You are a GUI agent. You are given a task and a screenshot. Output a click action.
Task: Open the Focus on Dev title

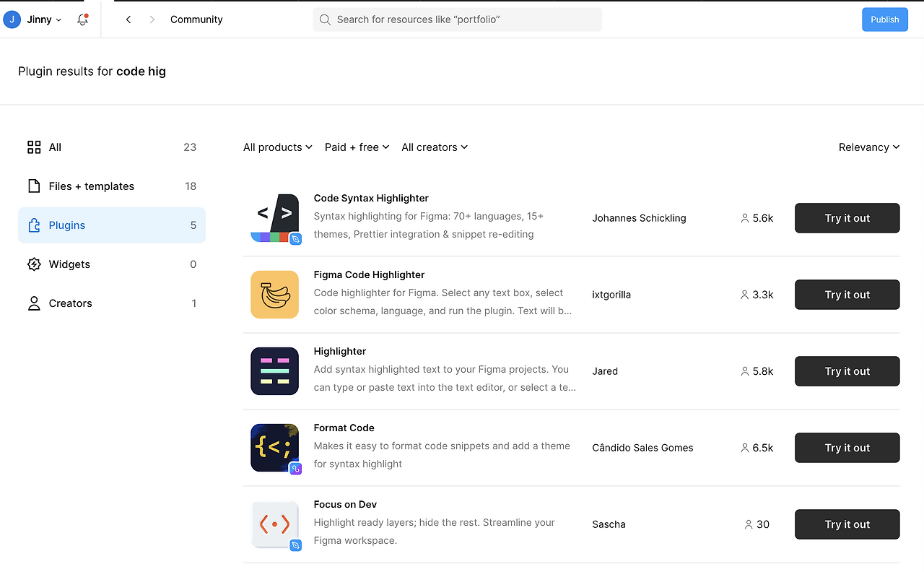tap(345, 504)
